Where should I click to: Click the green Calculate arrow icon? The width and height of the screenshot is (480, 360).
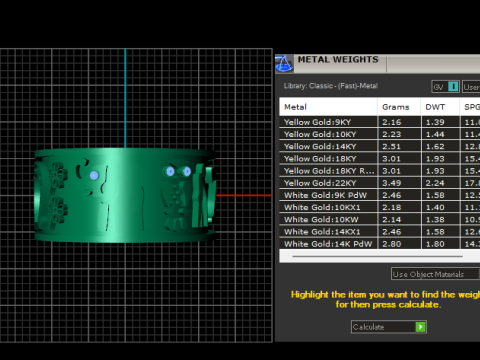421,327
